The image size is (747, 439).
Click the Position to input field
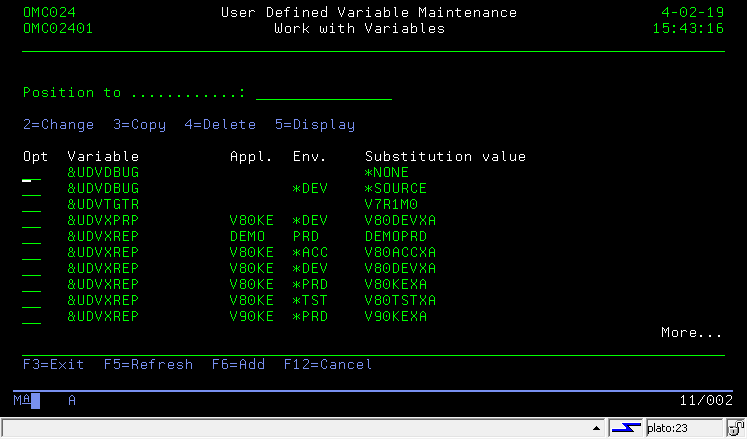click(323, 93)
